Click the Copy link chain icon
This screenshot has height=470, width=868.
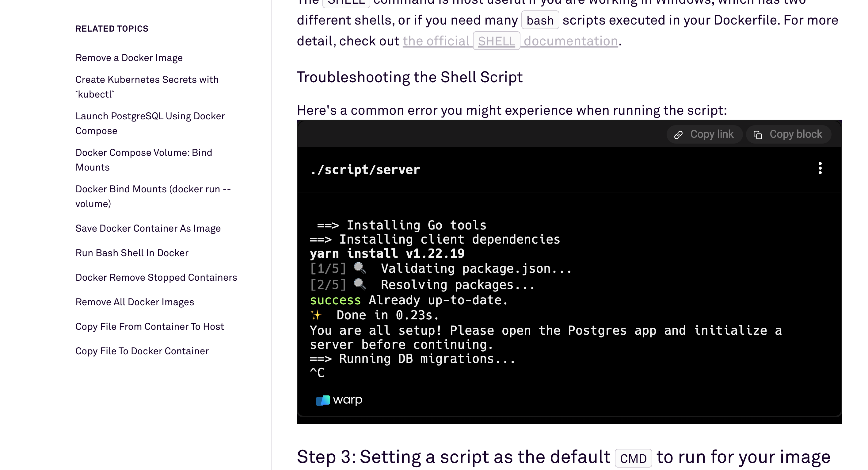pyautogui.click(x=678, y=135)
